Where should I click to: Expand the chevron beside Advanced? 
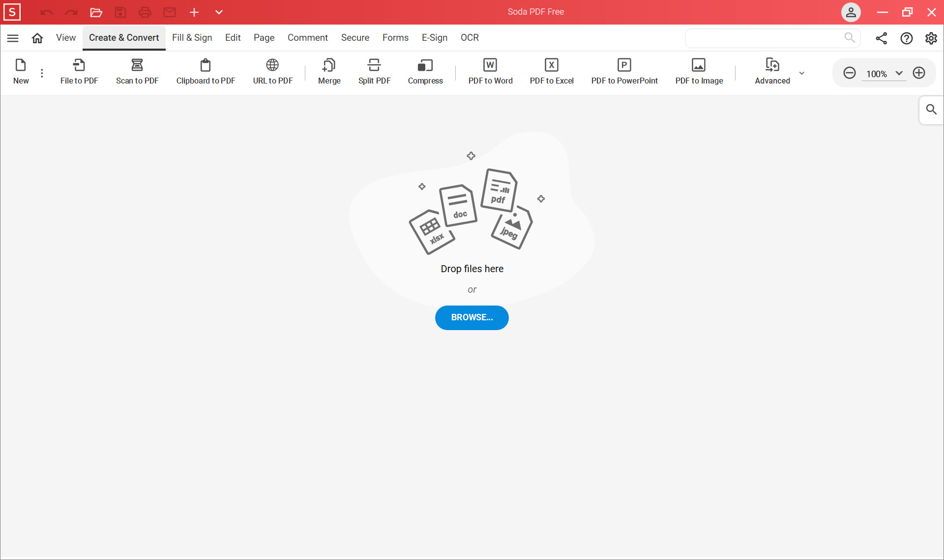coord(802,73)
